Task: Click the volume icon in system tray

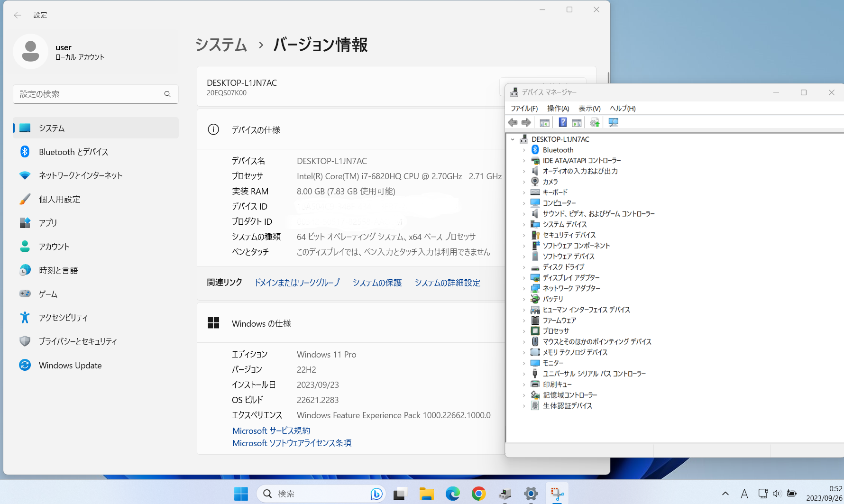Action: pyautogui.click(x=777, y=494)
